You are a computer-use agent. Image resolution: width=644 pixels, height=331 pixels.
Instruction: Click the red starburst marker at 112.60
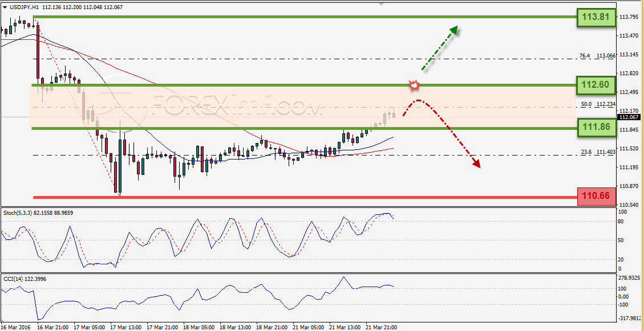coord(415,85)
